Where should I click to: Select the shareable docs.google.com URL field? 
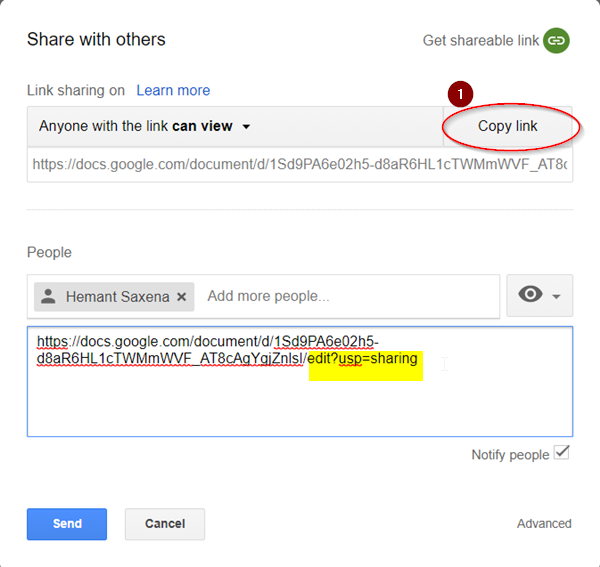(299, 164)
